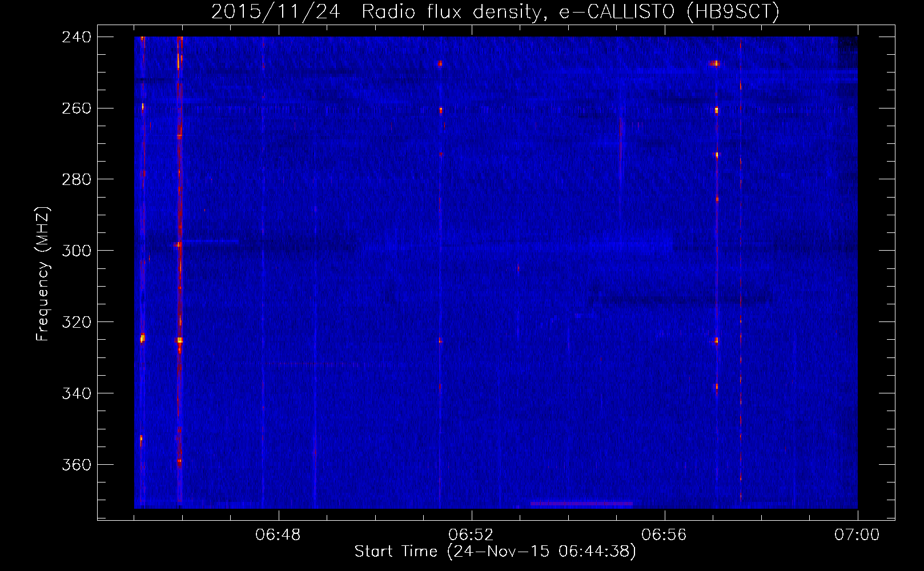
Task: Select the 300 frequency tick label
Action: coord(77,251)
